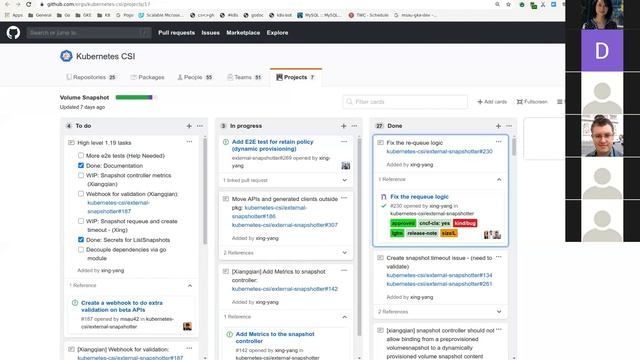Switch board to Fullscreen
The width and height of the screenshot is (640, 360).
click(532, 102)
